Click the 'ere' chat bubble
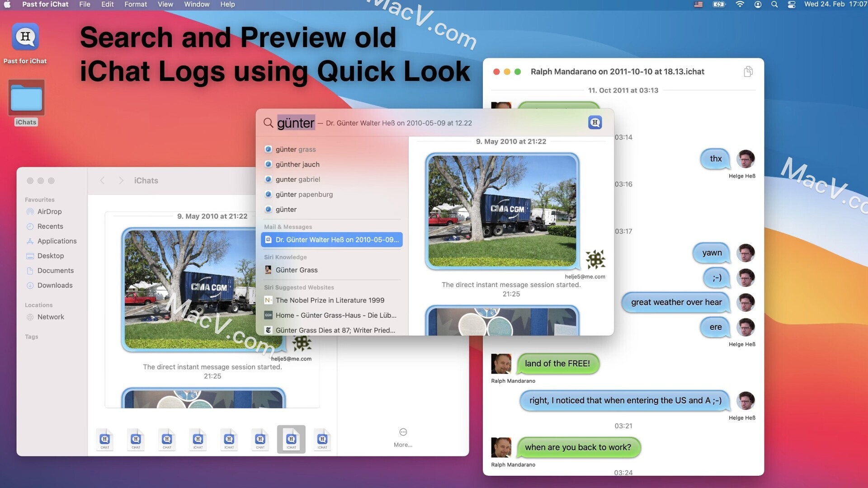This screenshot has width=868, height=488. (x=715, y=327)
